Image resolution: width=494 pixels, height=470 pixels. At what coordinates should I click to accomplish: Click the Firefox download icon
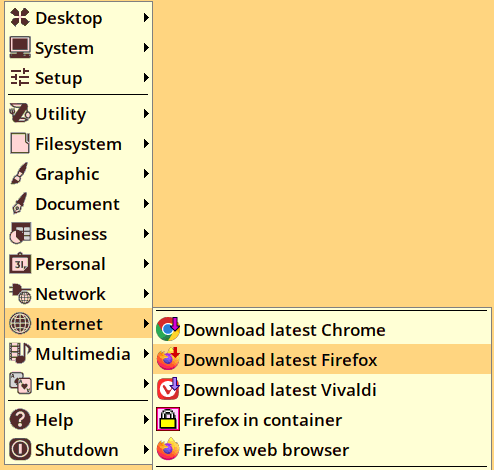coord(168,359)
